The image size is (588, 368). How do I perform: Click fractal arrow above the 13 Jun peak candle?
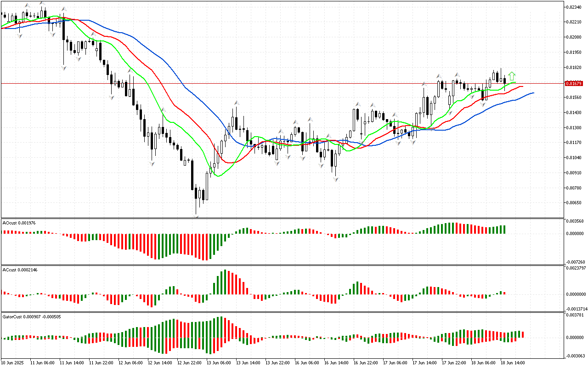[236, 103]
